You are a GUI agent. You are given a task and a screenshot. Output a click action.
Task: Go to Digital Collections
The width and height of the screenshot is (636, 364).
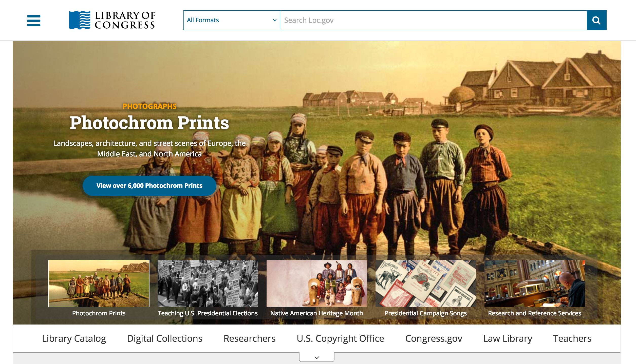[164, 338]
